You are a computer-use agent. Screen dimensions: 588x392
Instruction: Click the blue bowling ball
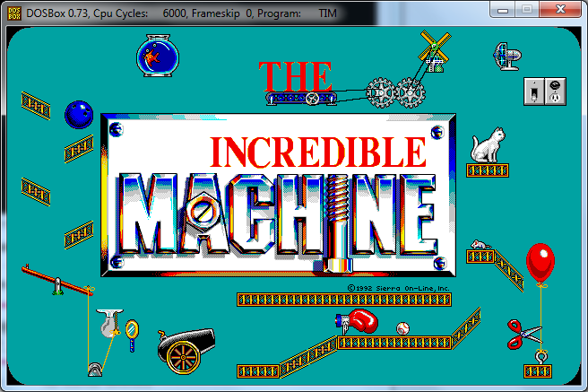pos(79,115)
